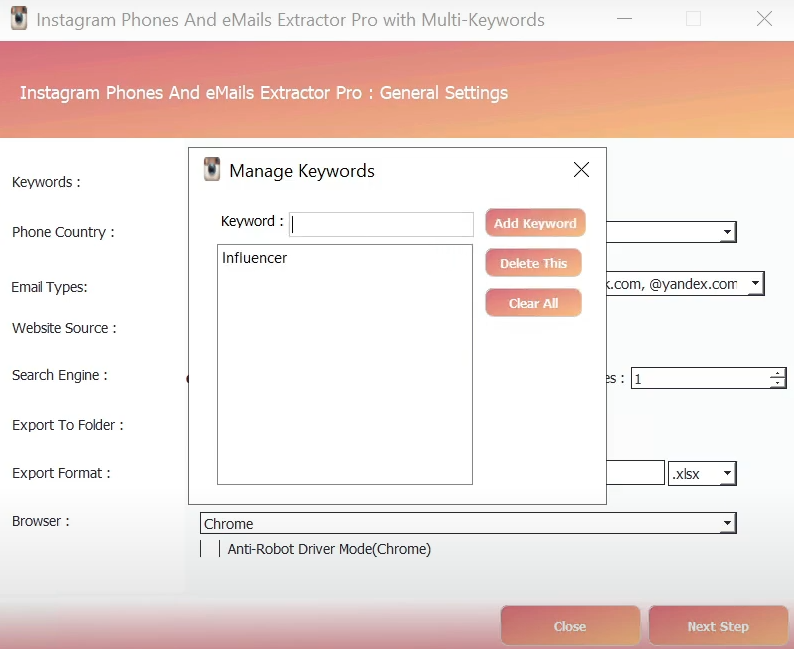The height and width of the screenshot is (649, 794).
Task: Minimize the main application window
Action: tap(625, 19)
